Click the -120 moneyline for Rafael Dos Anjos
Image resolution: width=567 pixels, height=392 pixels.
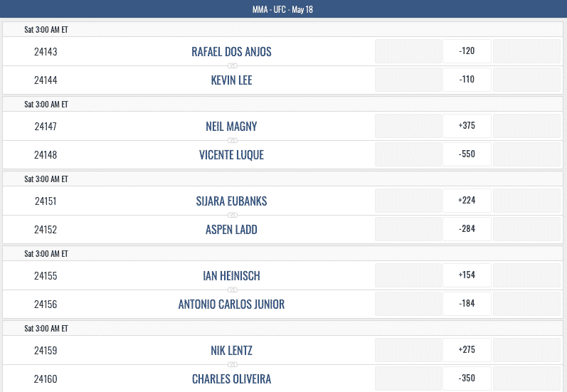[467, 51]
